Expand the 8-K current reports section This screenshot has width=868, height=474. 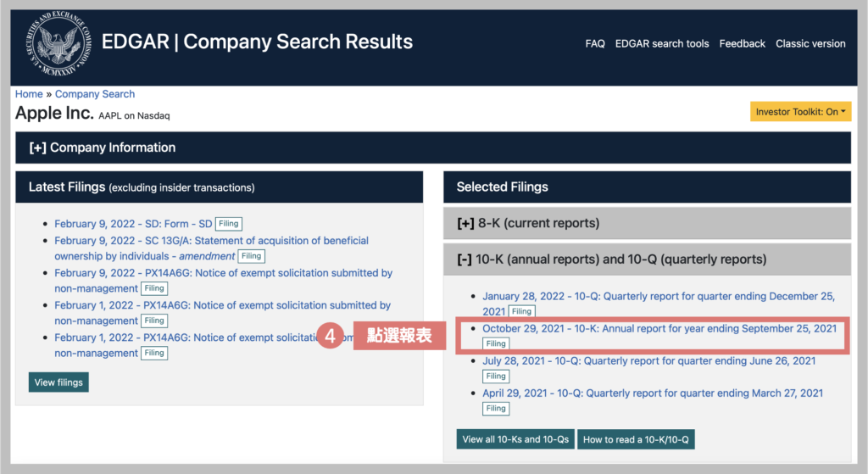647,223
